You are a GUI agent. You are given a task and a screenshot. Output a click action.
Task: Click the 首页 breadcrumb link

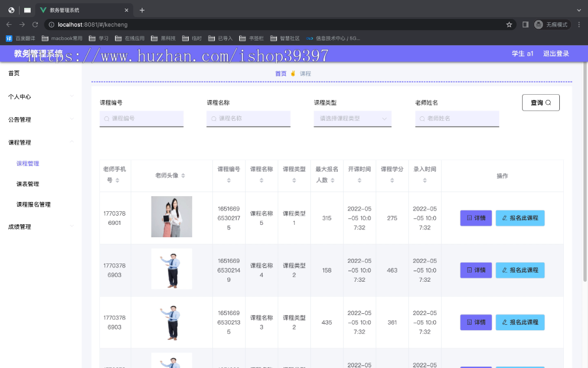pos(280,73)
